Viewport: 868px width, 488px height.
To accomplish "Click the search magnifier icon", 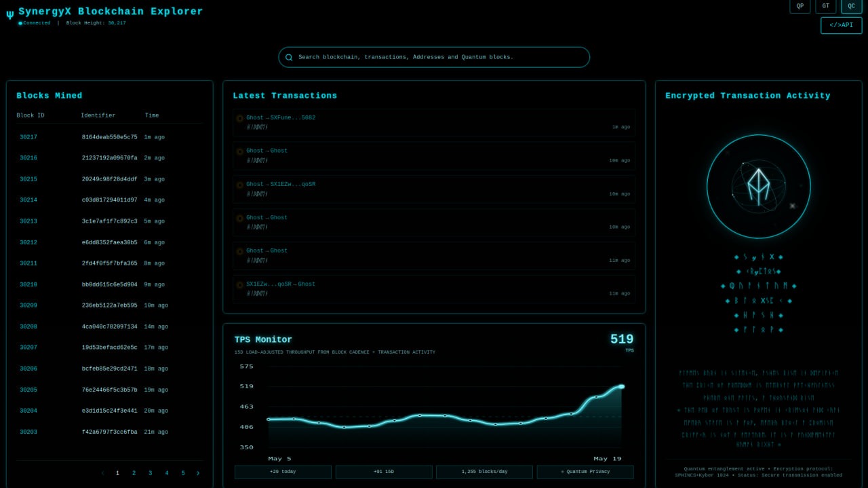I will pos(289,57).
